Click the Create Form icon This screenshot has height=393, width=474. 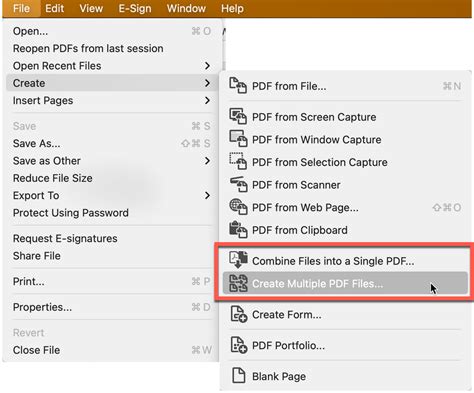pos(239,314)
